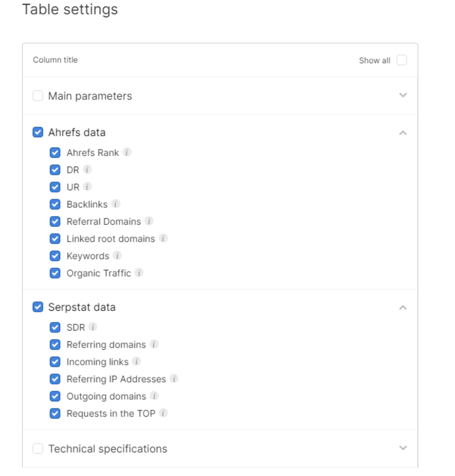
Task: Click info icon next to Ahrefs Rank
Action: [x=127, y=152]
